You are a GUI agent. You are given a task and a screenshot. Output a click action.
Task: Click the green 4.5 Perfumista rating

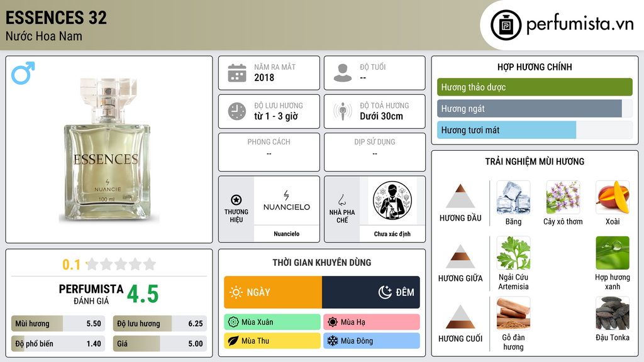(143, 294)
